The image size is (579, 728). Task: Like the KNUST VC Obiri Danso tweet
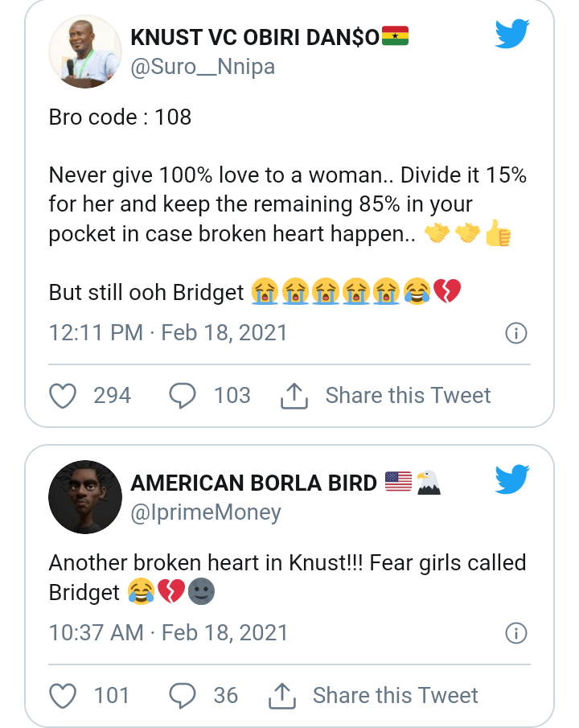[63, 396]
